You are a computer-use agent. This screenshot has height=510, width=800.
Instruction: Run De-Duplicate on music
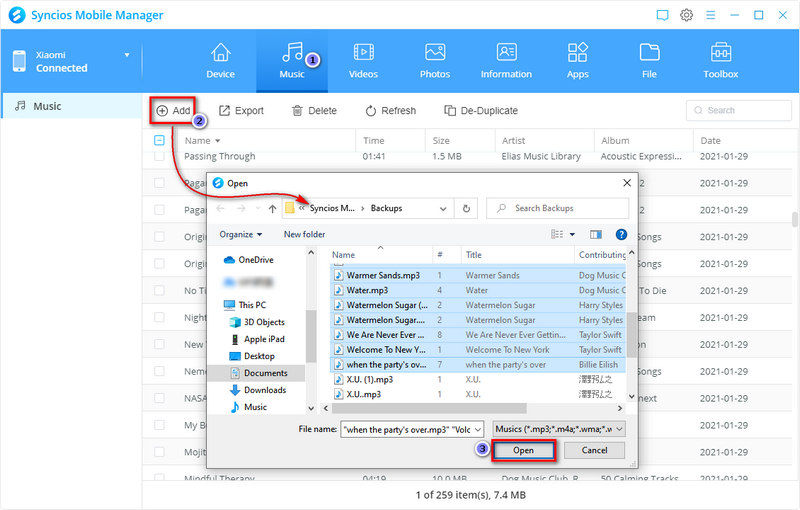(x=481, y=110)
